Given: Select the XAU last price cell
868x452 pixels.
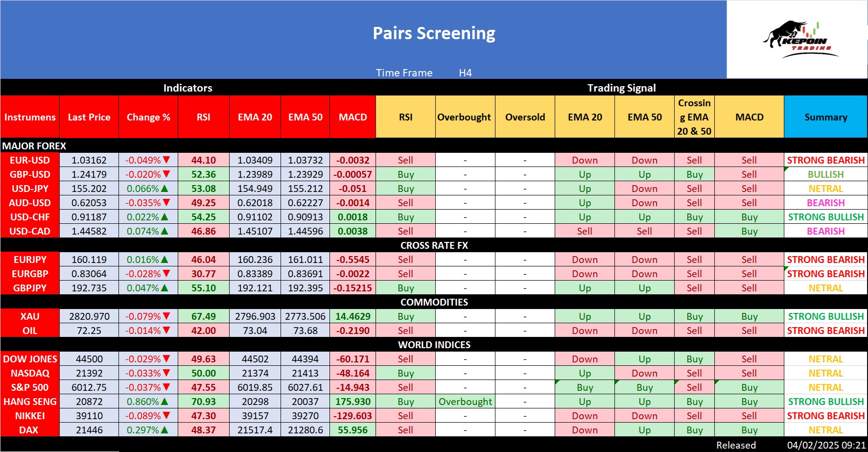Looking at the screenshot, I should click(89, 316).
